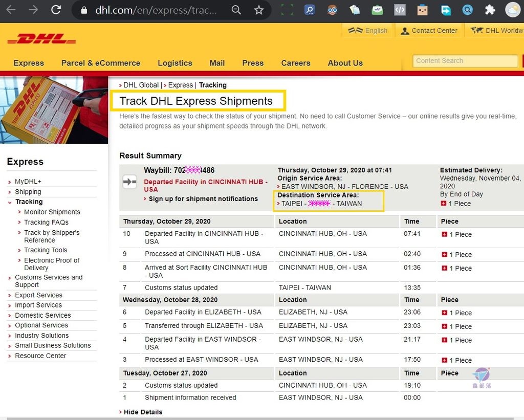Click the DHL logo
Image resolution: width=524 pixels, height=420 pixels.
42,39
